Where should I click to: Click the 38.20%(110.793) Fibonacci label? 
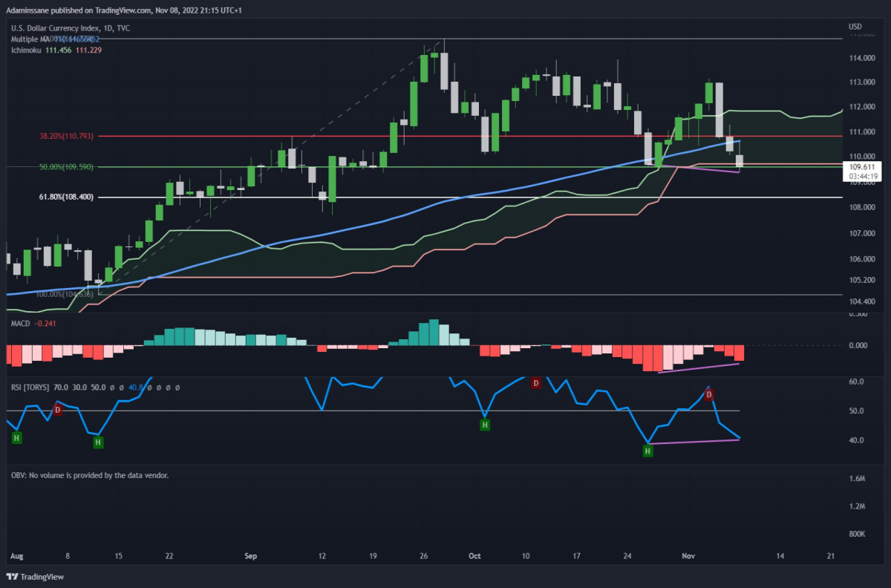[x=66, y=137]
